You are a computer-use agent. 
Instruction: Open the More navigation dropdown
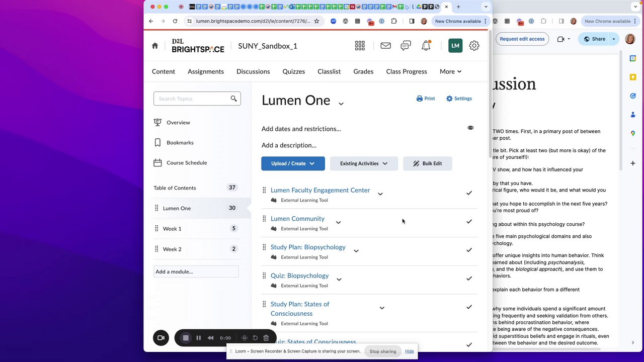[x=450, y=71]
